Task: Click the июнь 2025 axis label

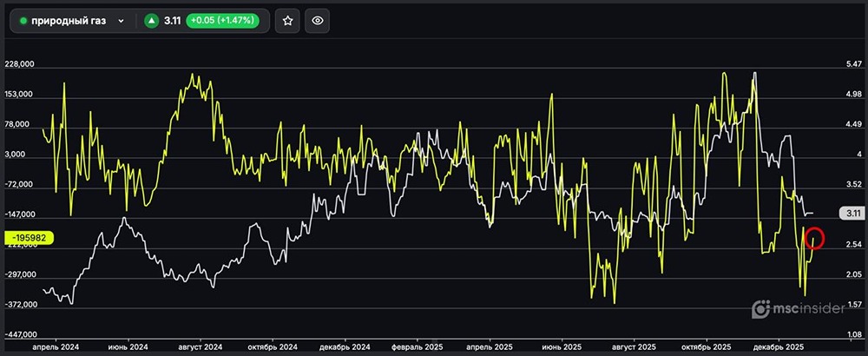Action: (x=562, y=346)
